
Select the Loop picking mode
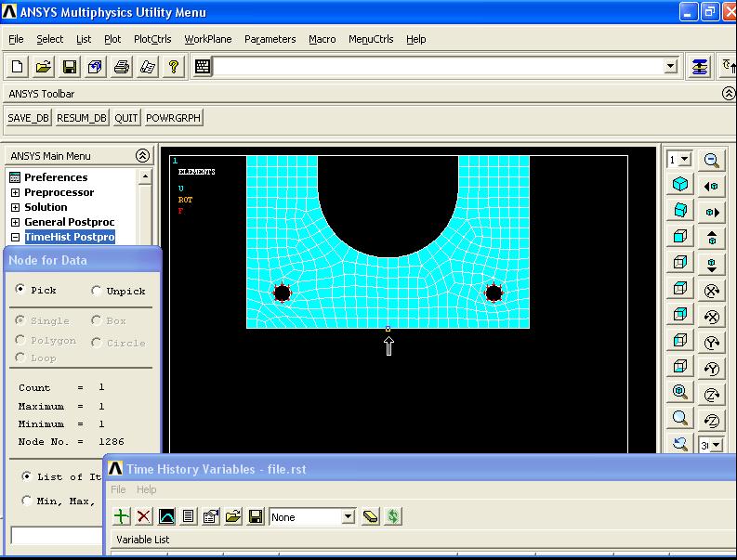pos(20,357)
